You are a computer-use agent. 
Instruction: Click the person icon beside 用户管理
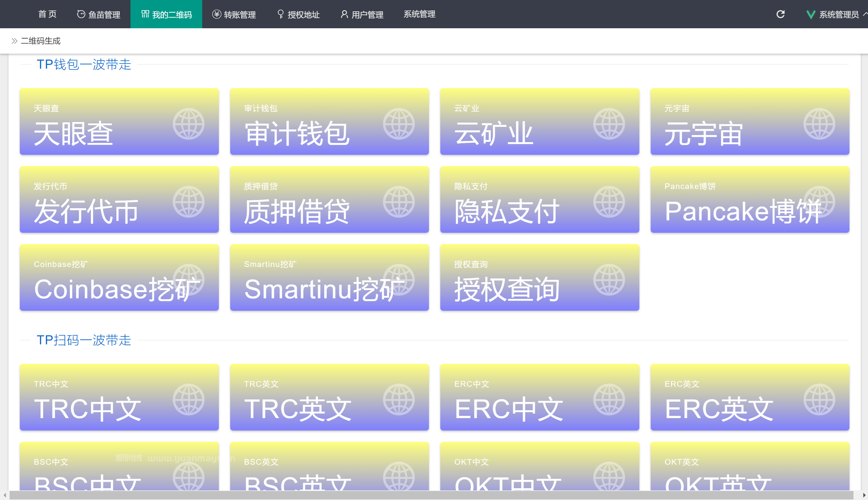coord(344,14)
